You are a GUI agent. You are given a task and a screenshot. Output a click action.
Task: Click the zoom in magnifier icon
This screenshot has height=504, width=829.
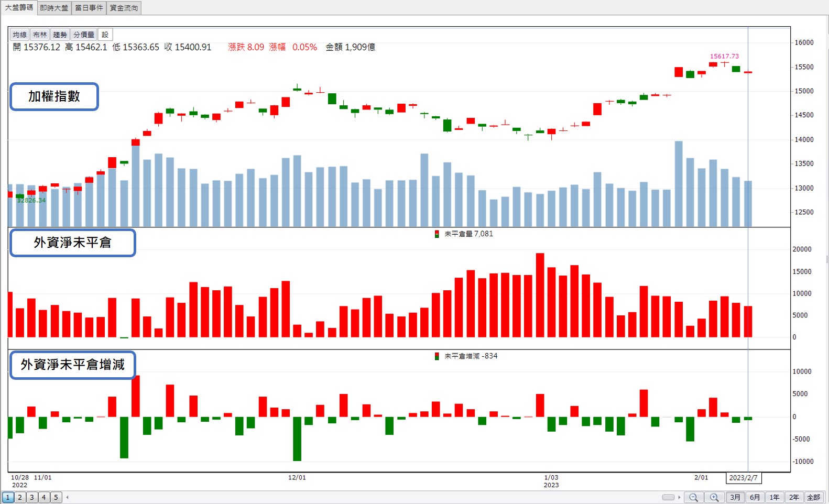714,497
